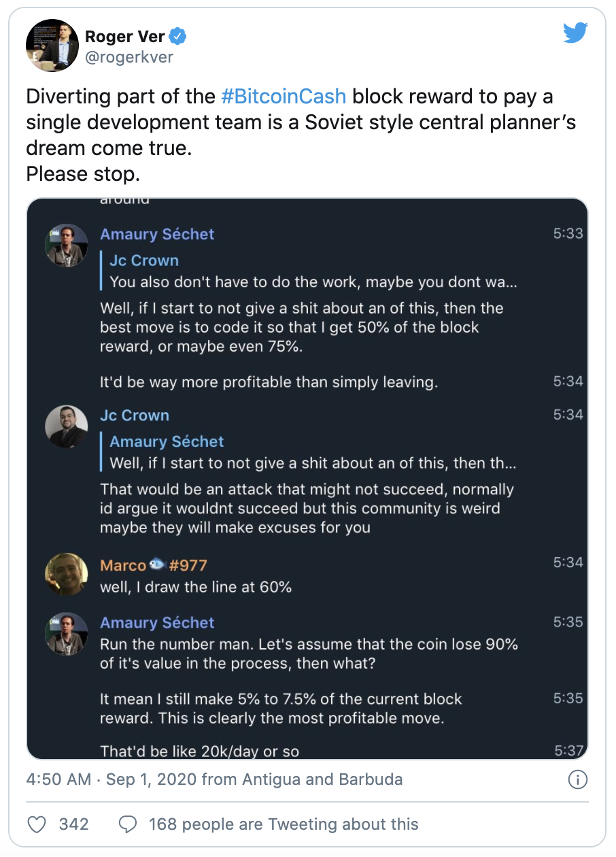Open the #BitcoinCash hashtag link
Image resolution: width=616 pixels, height=857 pixels.
pyautogui.click(x=284, y=97)
